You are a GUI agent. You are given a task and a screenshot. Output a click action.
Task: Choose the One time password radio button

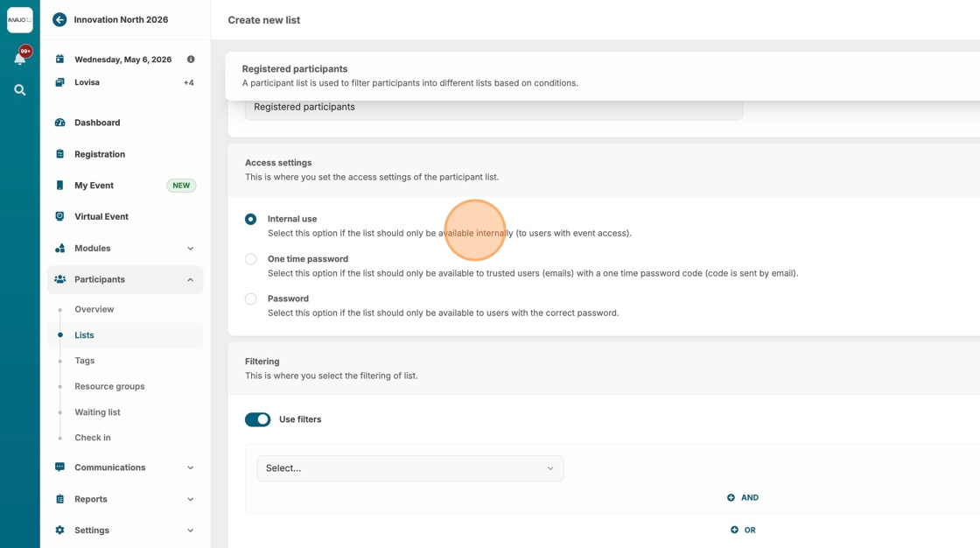point(251,259)
